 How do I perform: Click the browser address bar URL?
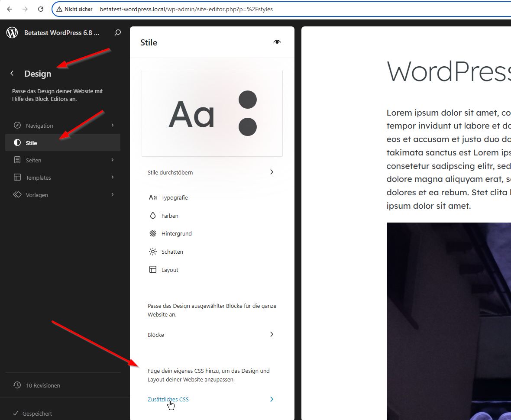[186, 9]
